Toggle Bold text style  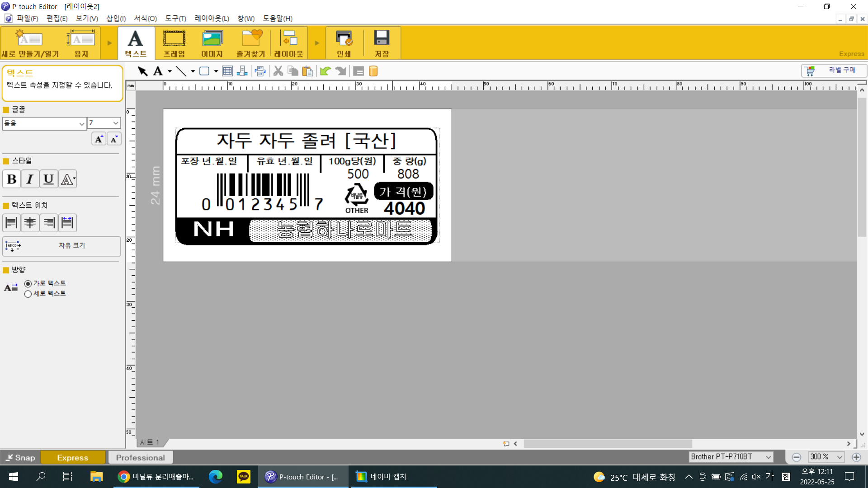12,179
